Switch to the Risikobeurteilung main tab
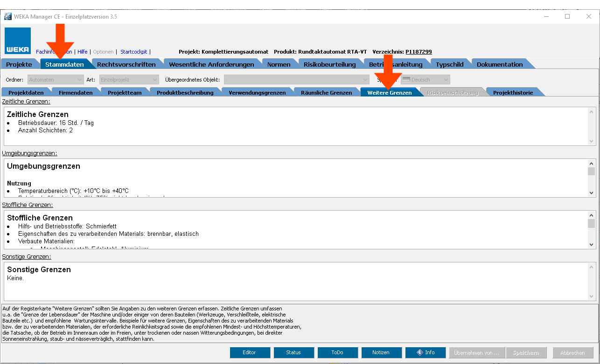 (329, 64)
